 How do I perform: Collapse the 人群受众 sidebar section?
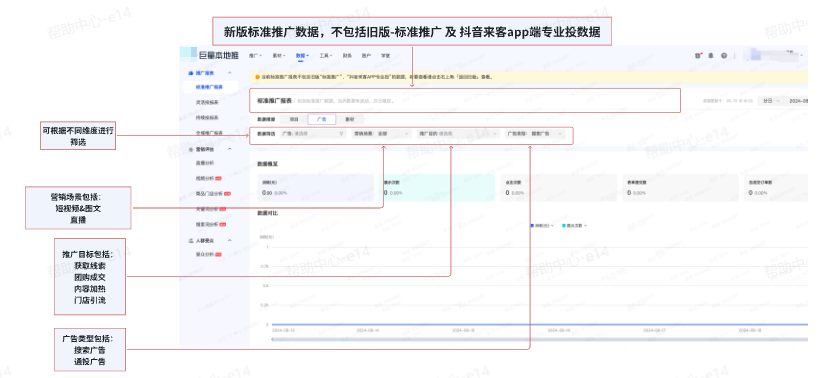[230, 240]
